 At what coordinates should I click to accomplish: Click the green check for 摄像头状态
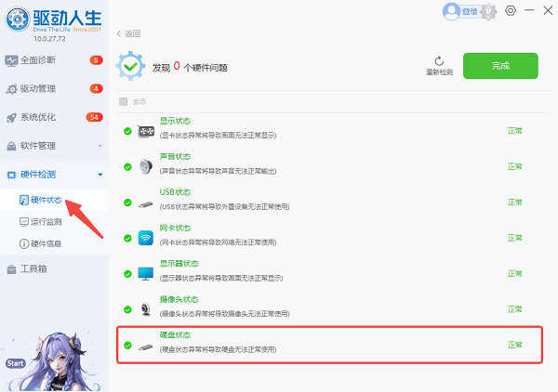tap(127, 309)
